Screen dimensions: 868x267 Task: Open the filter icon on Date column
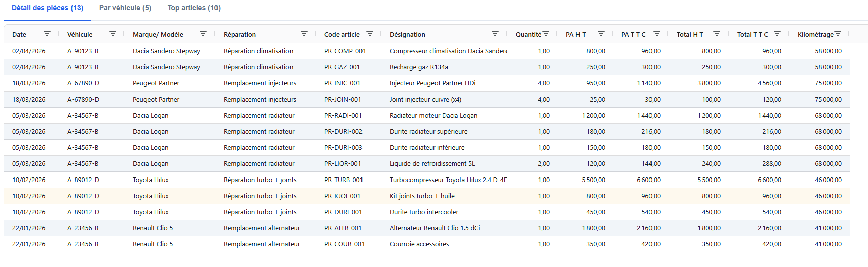point(47,34)
